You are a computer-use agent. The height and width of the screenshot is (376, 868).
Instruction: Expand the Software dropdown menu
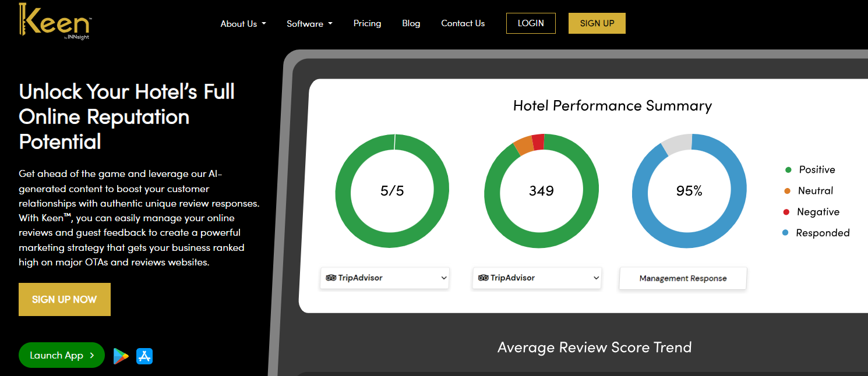pos(309,24)
